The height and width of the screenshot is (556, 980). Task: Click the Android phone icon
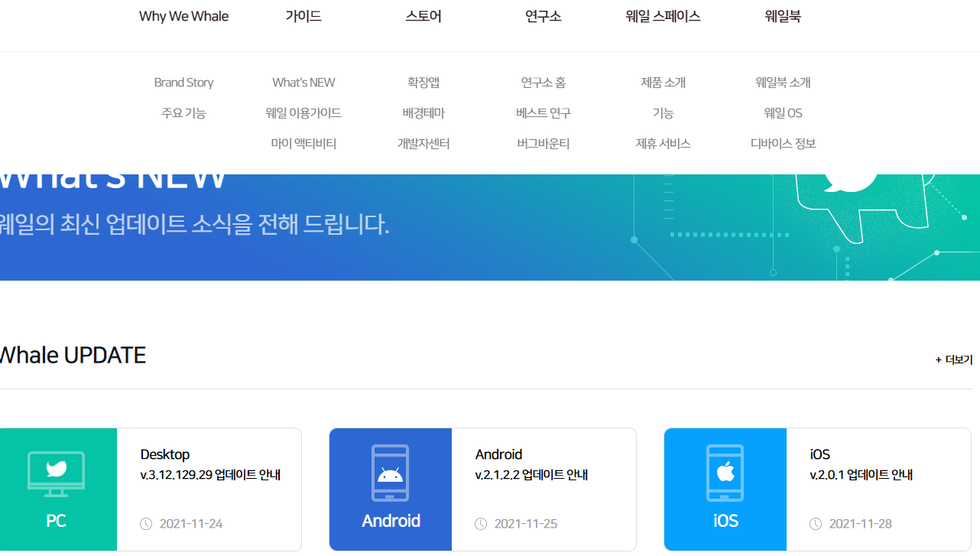click(x=390, y=473)
